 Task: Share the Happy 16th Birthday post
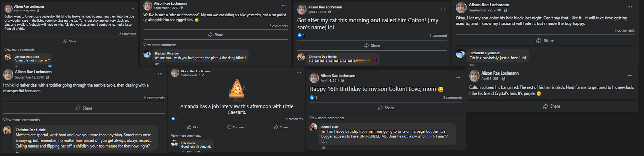tap(386, 108)
